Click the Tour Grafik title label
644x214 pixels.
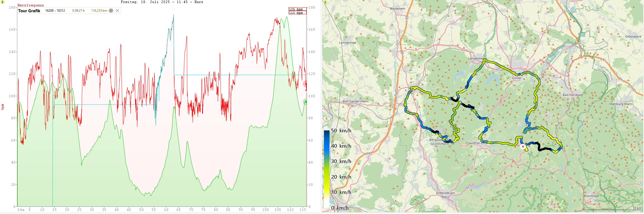pos(29,11)
